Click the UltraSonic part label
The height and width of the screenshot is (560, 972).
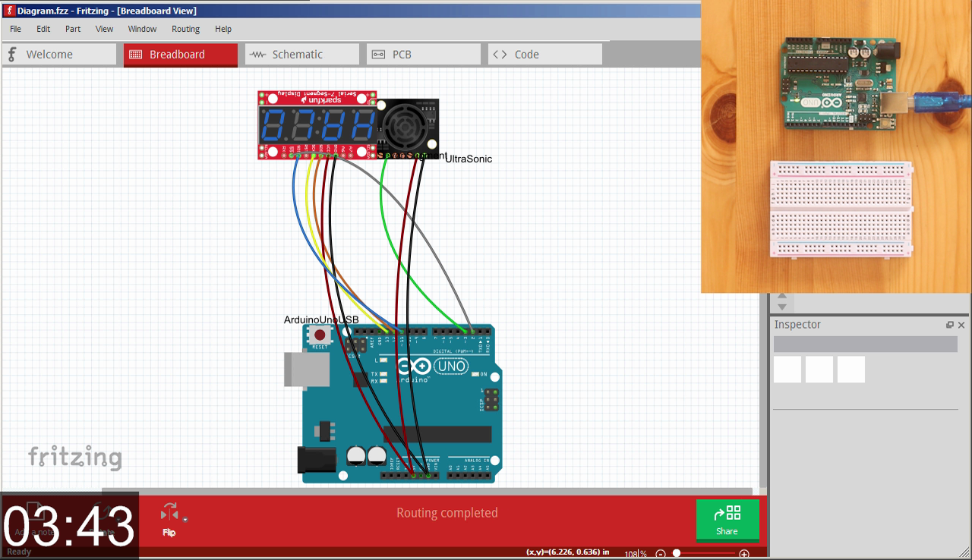469,159
